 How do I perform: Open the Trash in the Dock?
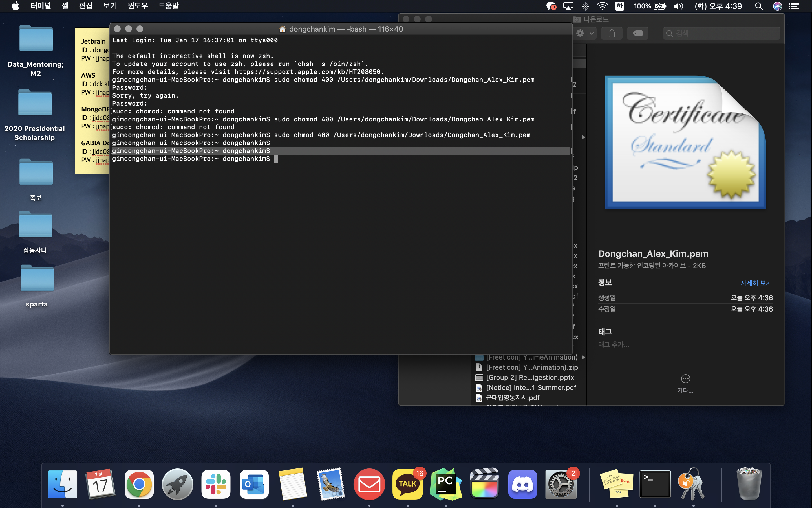tap(749, 484)
